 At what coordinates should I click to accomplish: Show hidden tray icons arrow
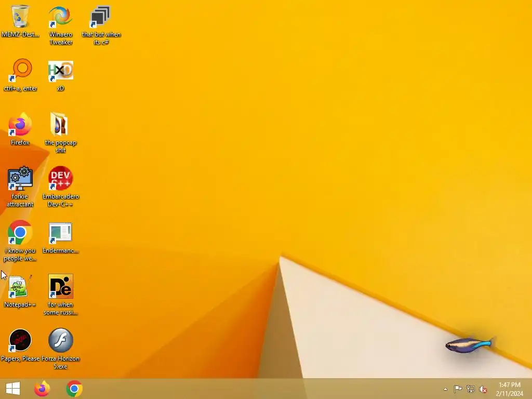445,389
